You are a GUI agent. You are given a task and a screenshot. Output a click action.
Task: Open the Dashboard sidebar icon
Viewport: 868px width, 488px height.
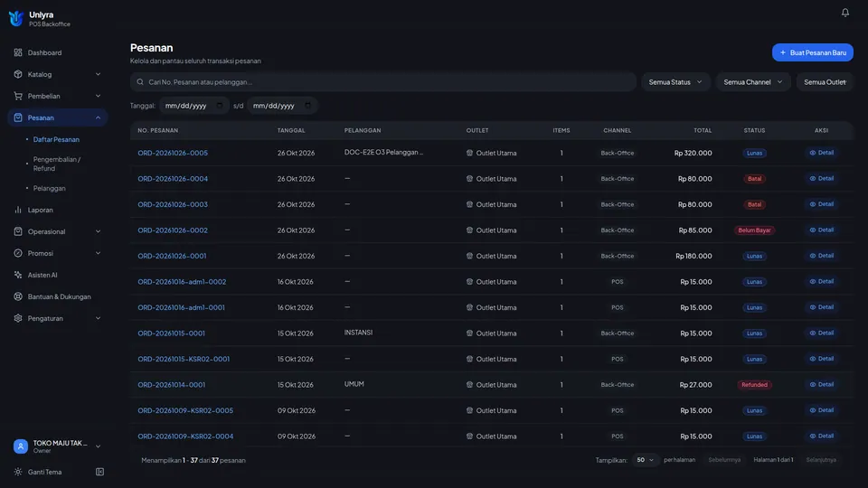coord(18,52)
